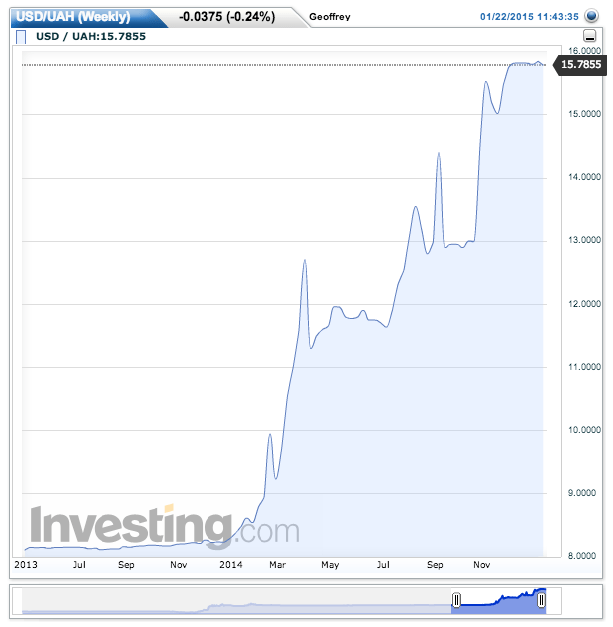613x627 pixels.
Task: Grab the left range handle in the navigator
Action: pos(456,600)
